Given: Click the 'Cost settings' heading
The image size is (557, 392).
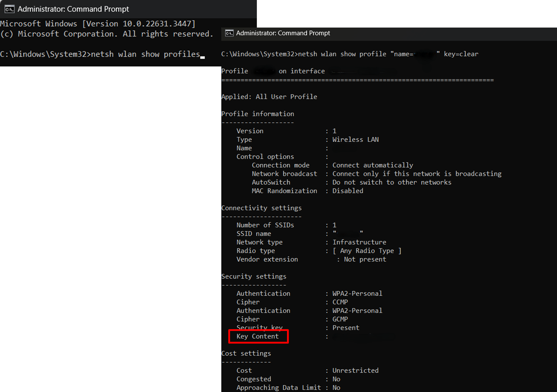Looking at the screenshot, I should tap(246, 354).
